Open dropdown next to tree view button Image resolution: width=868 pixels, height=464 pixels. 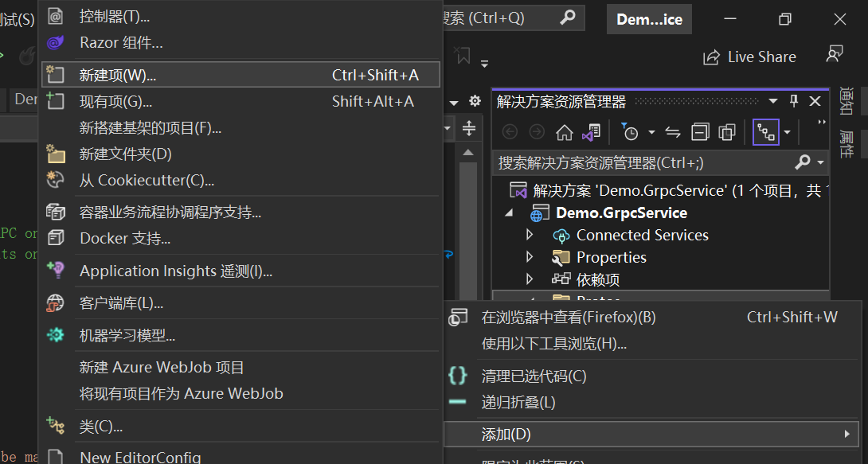click(788, 132)
